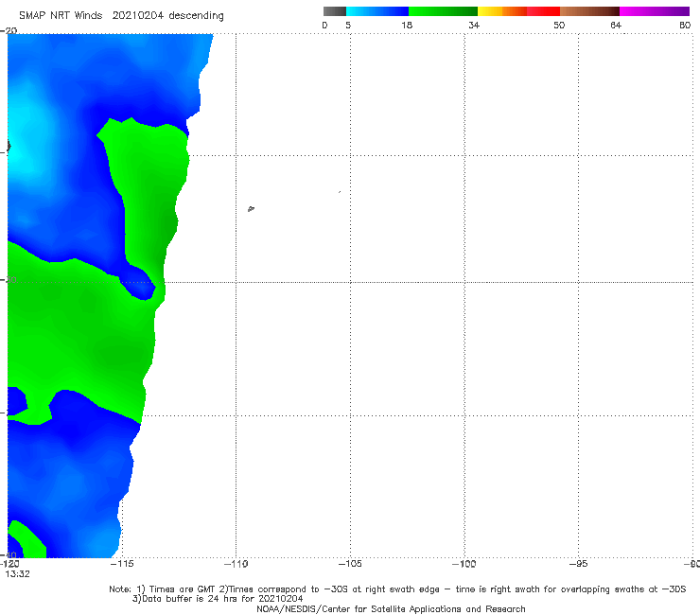Click the longitude label '-110'
Screen dimensions: 700x615
[236, 564]
